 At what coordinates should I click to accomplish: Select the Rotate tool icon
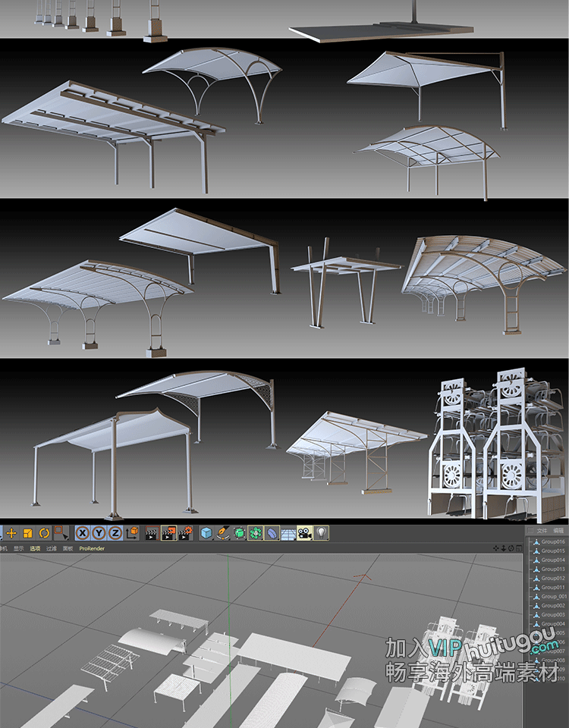tap(44, 533)
